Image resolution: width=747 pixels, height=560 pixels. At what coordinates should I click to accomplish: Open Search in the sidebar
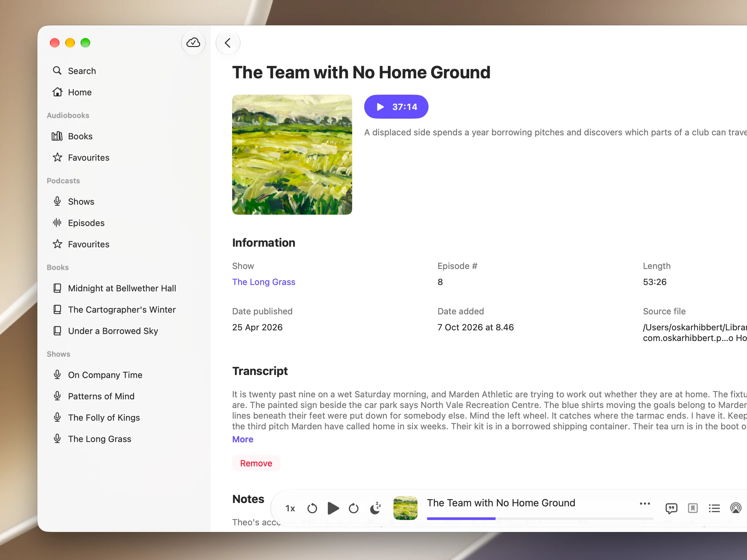click(x=124, y=71)
